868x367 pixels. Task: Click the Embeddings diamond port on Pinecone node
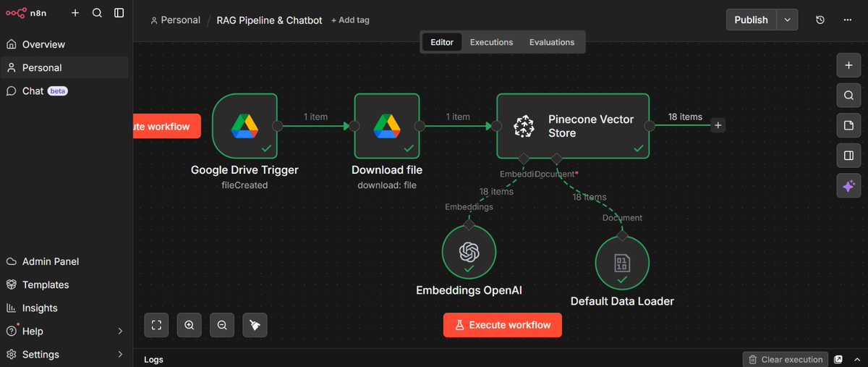523,158
